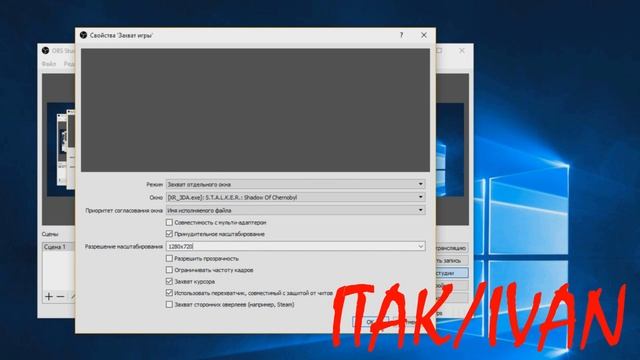640x360 pixels.
Task: Enable 'Разрешить прозрачность' checkbox
Action: coord(169,258)
